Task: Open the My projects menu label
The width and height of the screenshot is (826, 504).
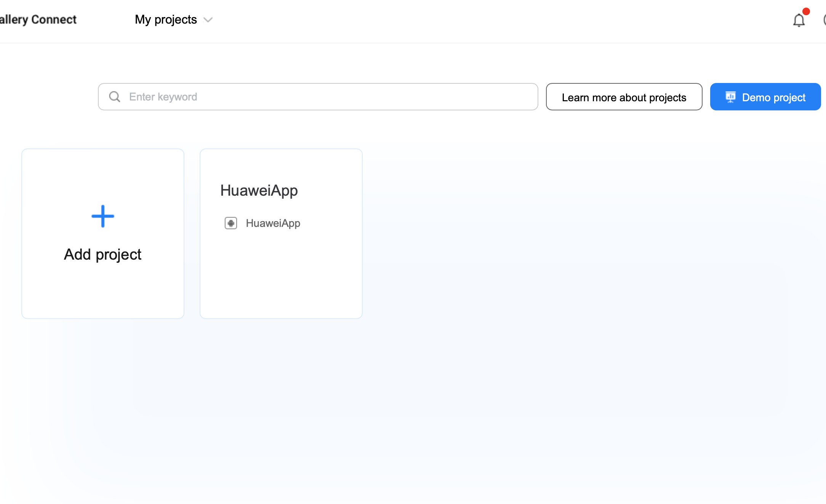Action: point(166,19)
